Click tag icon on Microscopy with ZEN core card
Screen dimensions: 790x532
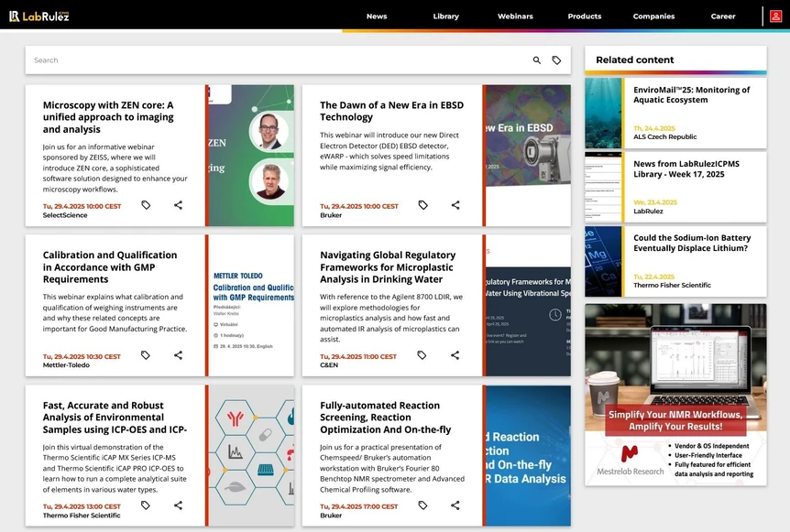pos(146,205)
